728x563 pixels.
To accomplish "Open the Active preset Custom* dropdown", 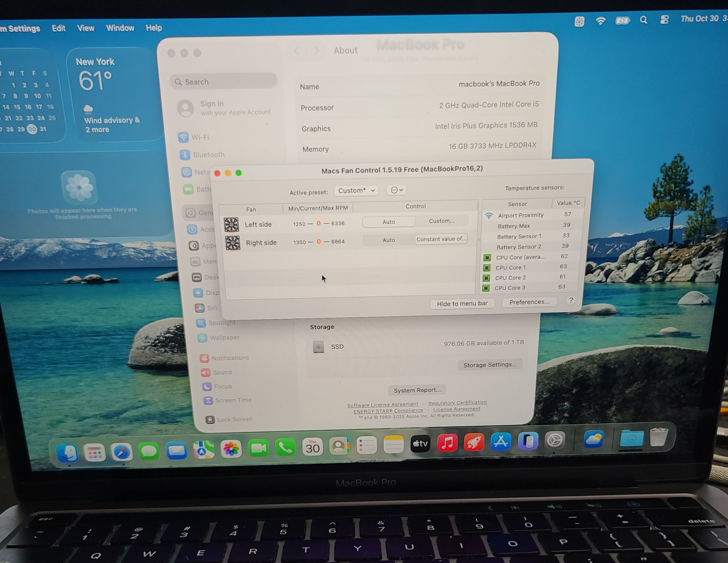I will click(356, 191).
